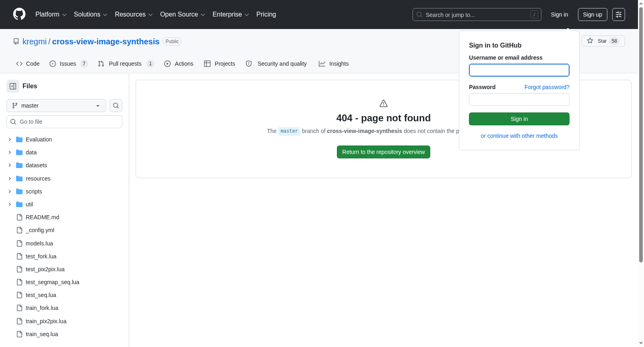Open the Enterprise dropdown
The image size is (644, 347).
[x=231, y=15]
